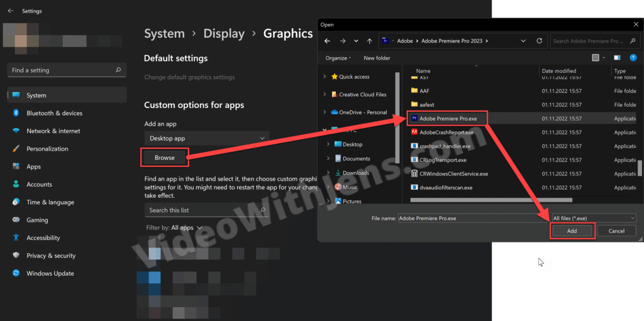Click the Windows Update sync icon
644x321 pixels.
coord(16,273)
